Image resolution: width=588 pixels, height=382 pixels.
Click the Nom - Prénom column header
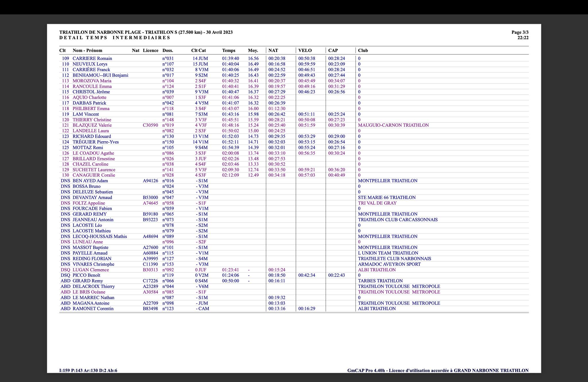[x=87, y=50]
